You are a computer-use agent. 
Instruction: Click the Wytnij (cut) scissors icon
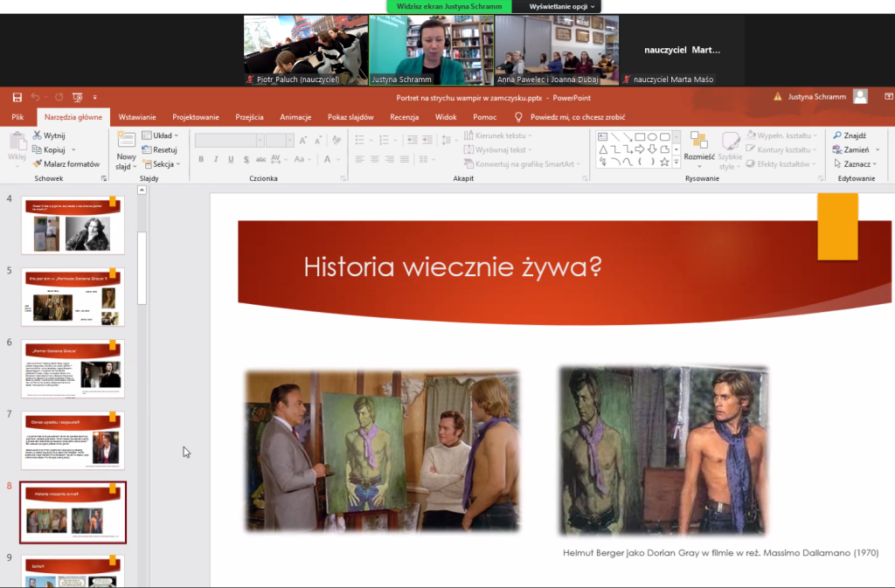(x=38, y=135)
